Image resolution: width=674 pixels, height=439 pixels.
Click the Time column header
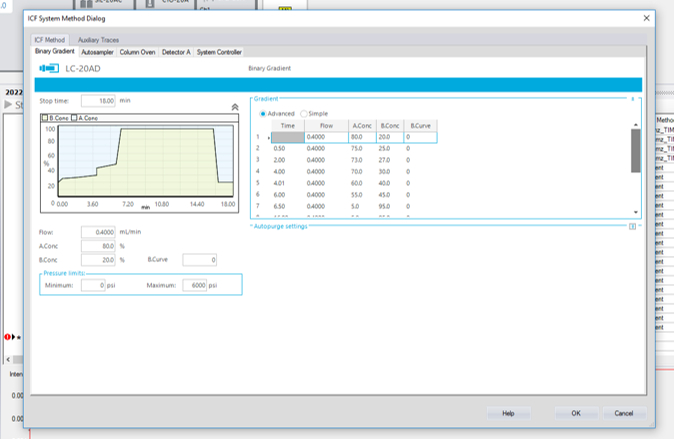click(x=288, y=126)
